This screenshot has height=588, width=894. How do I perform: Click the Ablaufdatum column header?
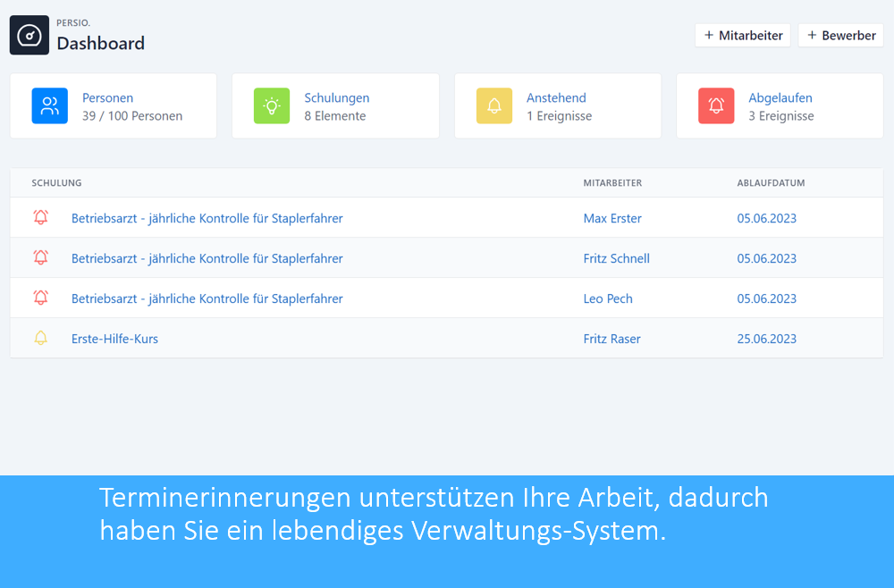click(771, 183)
